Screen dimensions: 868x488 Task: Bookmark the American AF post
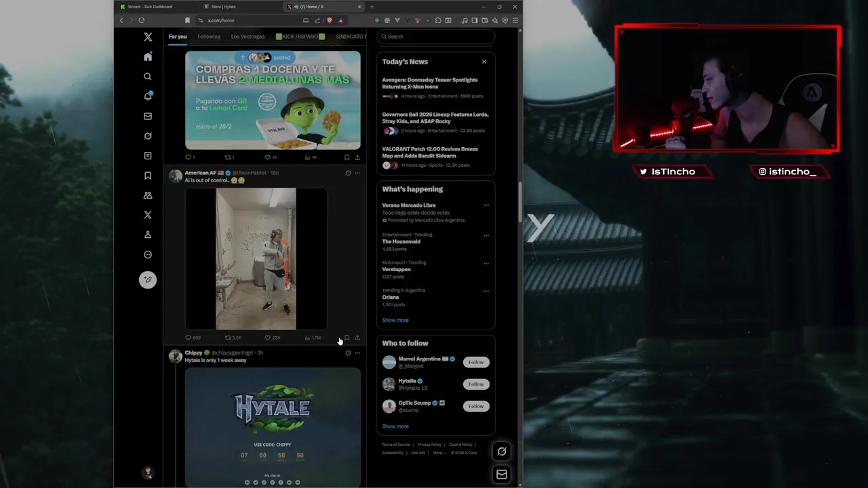(x=347, y=338)
